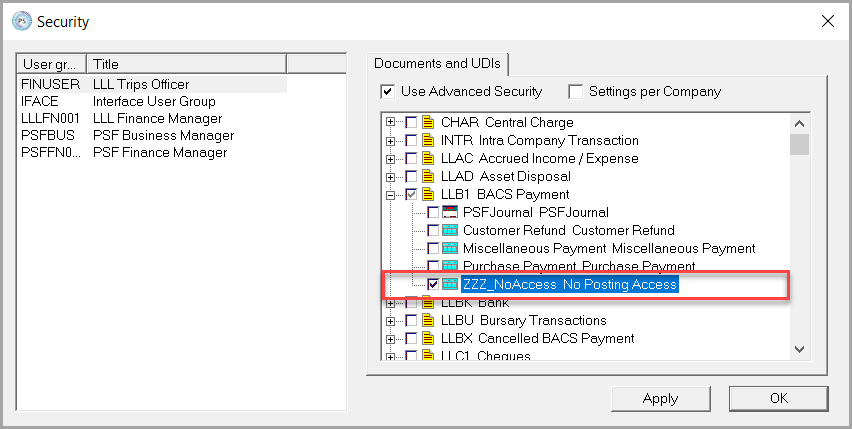The height and width of the screenshot is (429, 852).
Task: Click the OK button
Action: [779, 399]
